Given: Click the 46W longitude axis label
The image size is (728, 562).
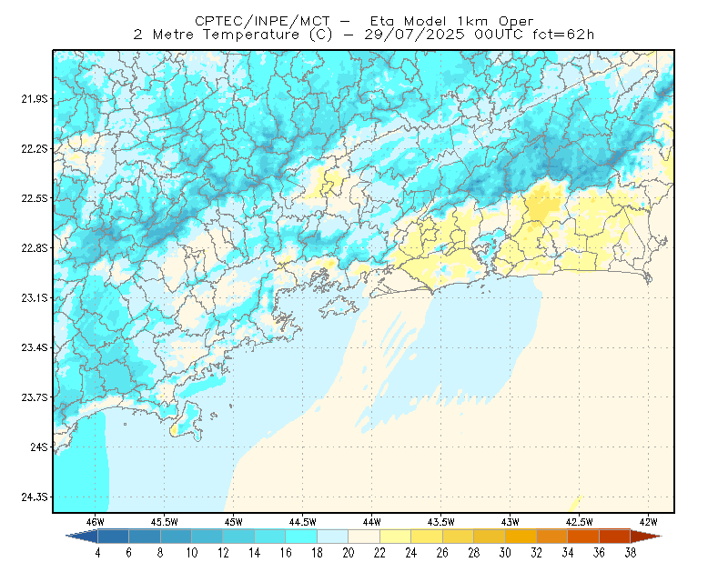Looking at the screenshot, I should point(96,522).
